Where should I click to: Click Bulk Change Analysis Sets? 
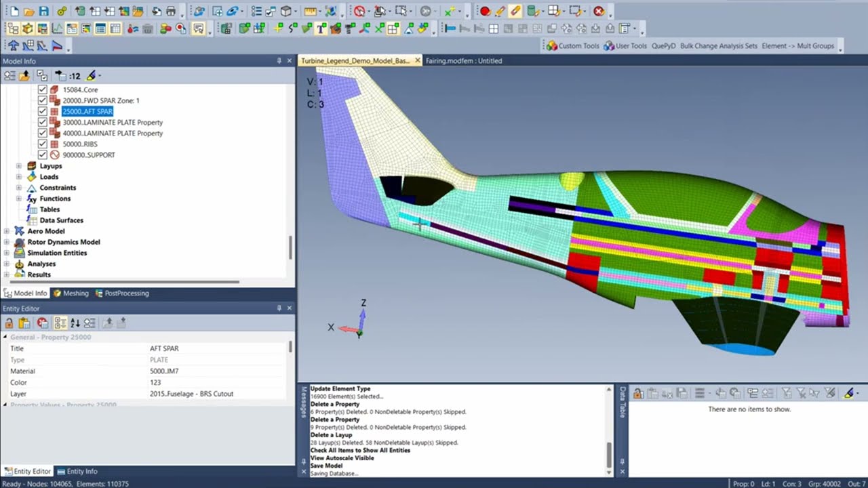point(719,46)
